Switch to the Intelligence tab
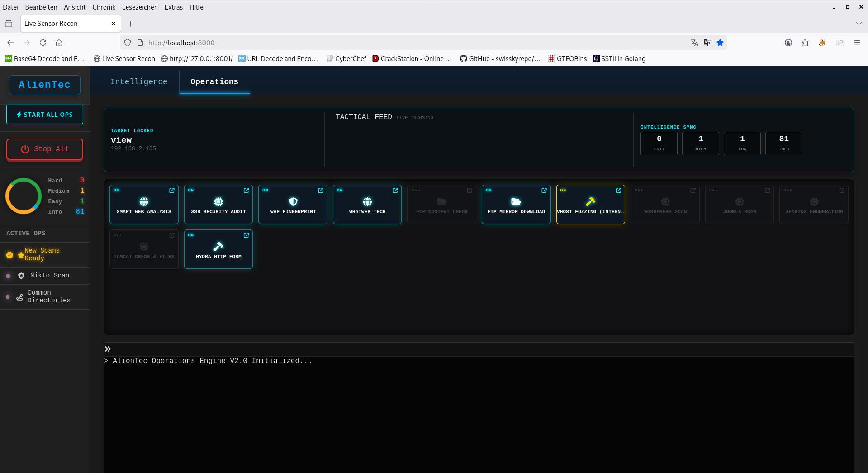Viewport: 868px width, 473px height. tap(139, 81)
